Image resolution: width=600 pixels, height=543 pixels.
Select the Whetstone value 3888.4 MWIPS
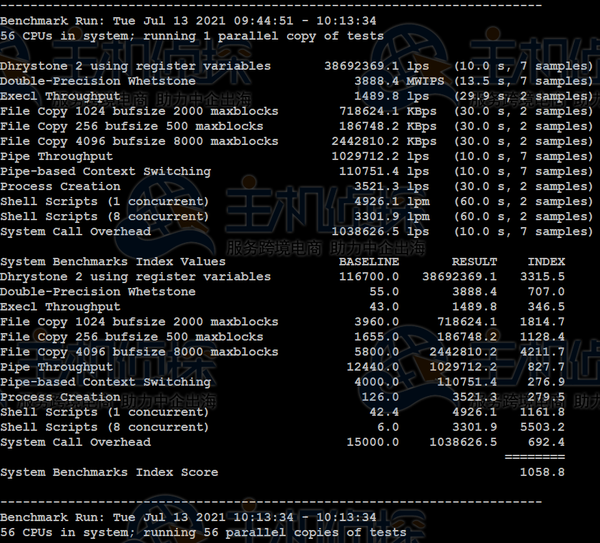point(399,81)
